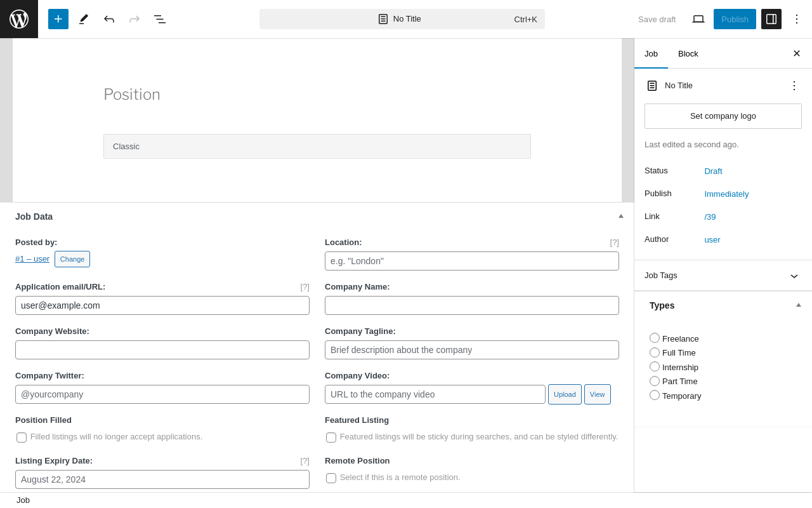Image resolution: width=812 pixels, height=508 pixels.
Task: Click the Set company logo button
Action: (x=723, y=116)
